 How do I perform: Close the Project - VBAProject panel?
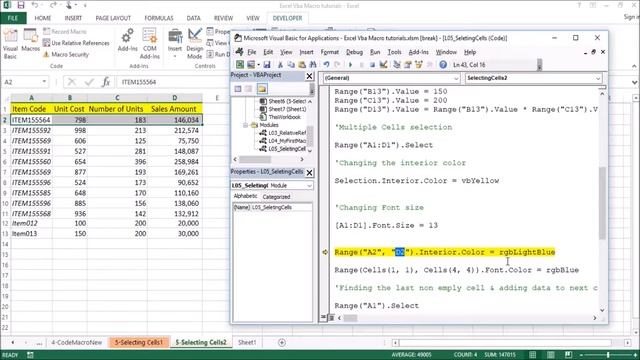point(309,76)
